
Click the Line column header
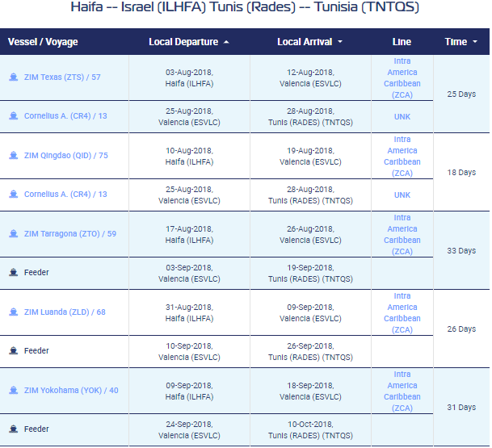(x=402, y=42)
